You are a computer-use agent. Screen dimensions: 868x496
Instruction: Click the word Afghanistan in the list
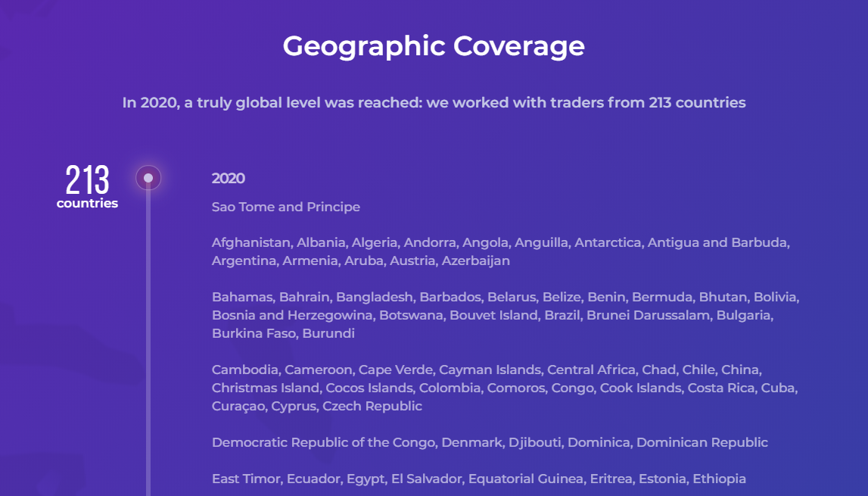(250, 243)
